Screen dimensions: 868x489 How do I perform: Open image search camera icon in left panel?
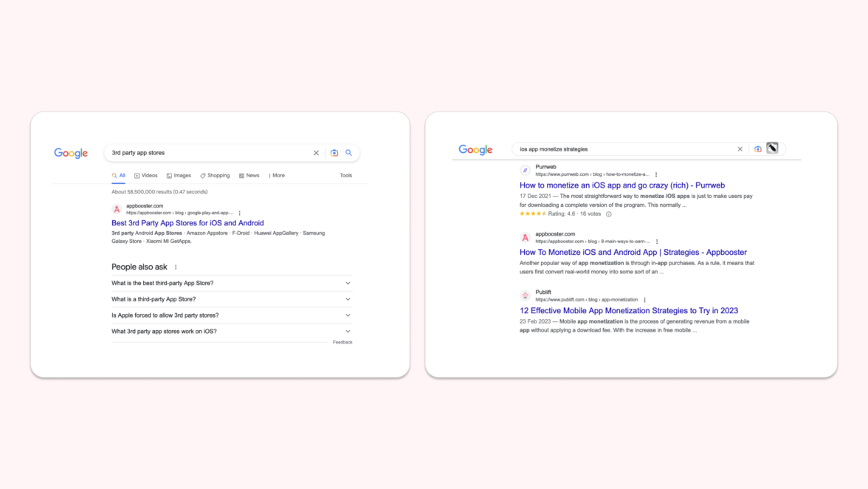tap(334, 153)
